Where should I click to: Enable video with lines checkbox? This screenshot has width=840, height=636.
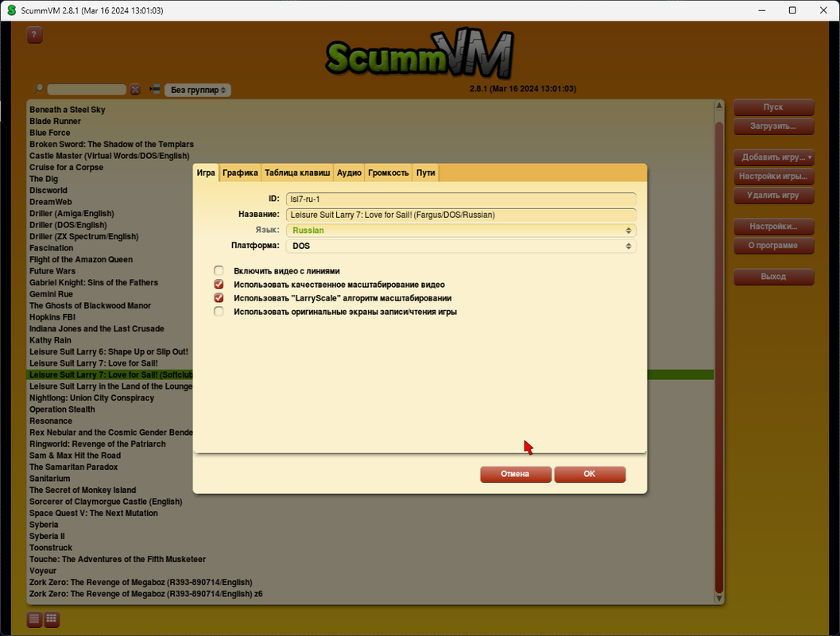pyautogui.click(x=219, y=270)
